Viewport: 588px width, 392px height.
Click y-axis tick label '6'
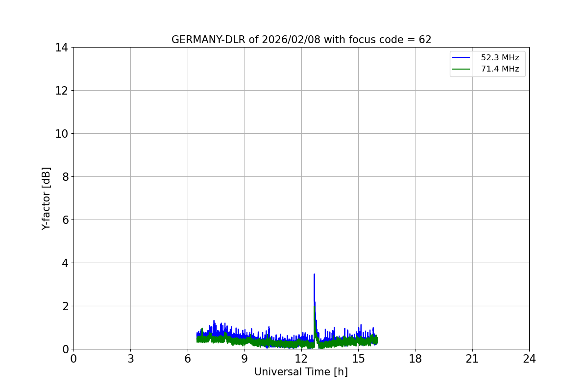[65, 220]
